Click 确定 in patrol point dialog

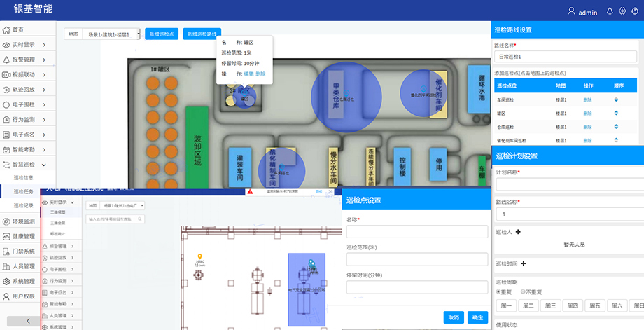point(477,317)
